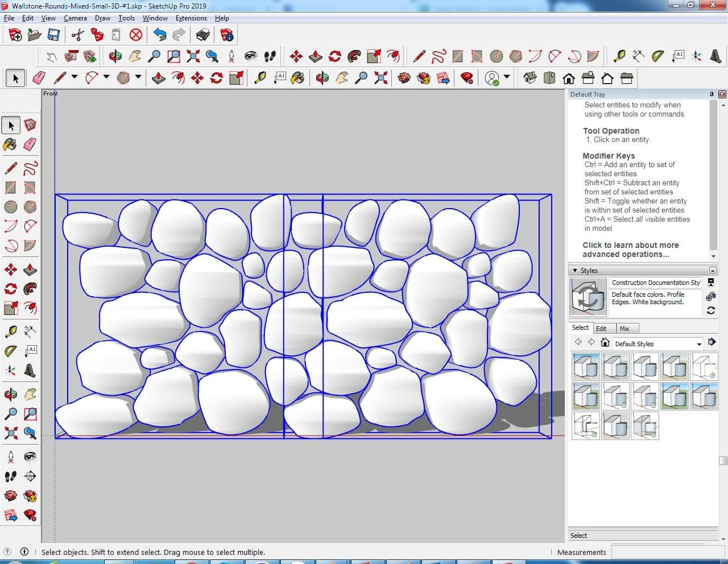Open the Default Styles collection dropdown

[699, 344]
